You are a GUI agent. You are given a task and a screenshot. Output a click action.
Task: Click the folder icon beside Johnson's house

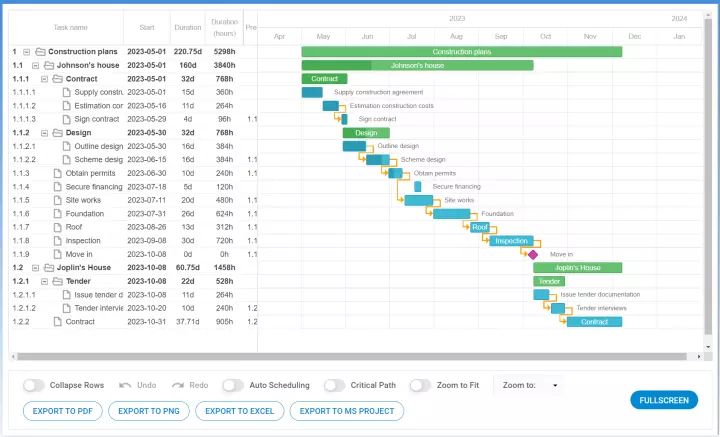point(49,65)
